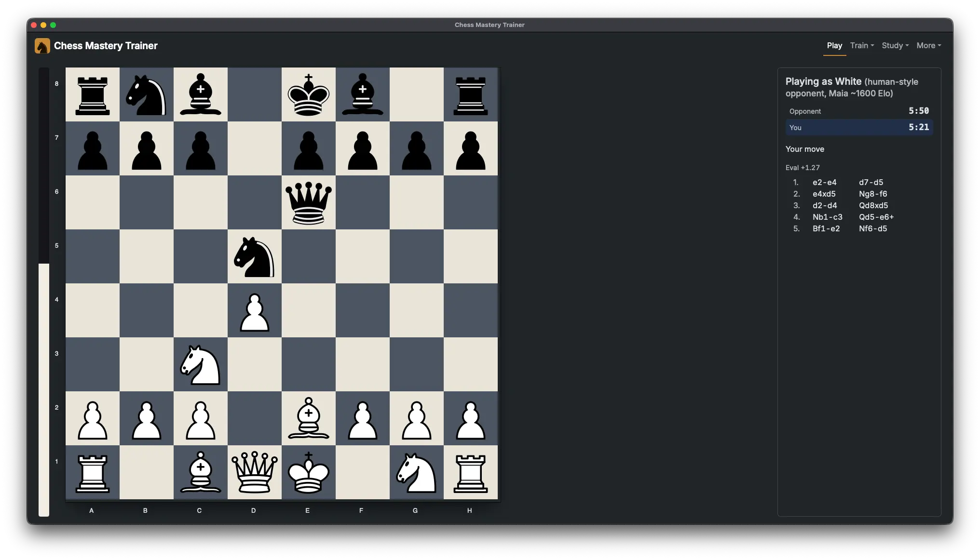
Task: Select the black knight on d5
Action: point(255,256)
